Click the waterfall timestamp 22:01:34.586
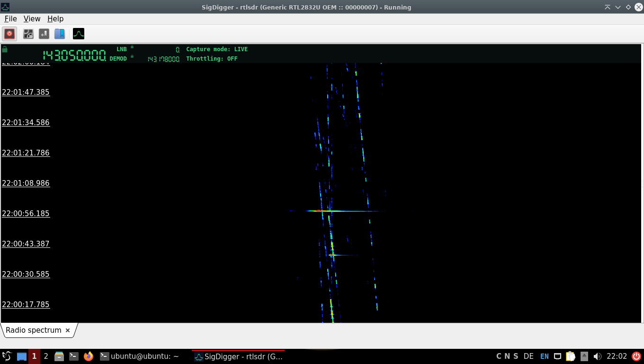 tap(26, 122)
